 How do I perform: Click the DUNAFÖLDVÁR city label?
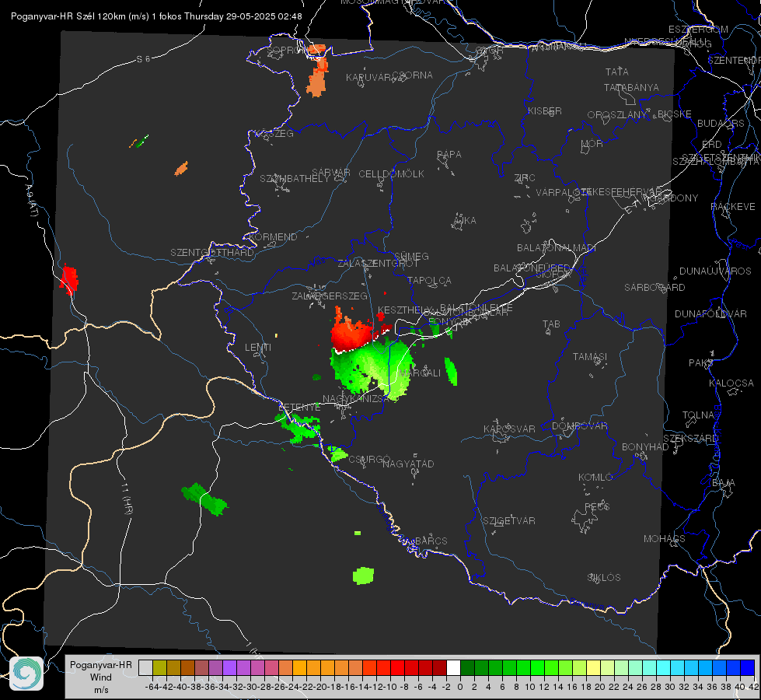click(710, 313)
